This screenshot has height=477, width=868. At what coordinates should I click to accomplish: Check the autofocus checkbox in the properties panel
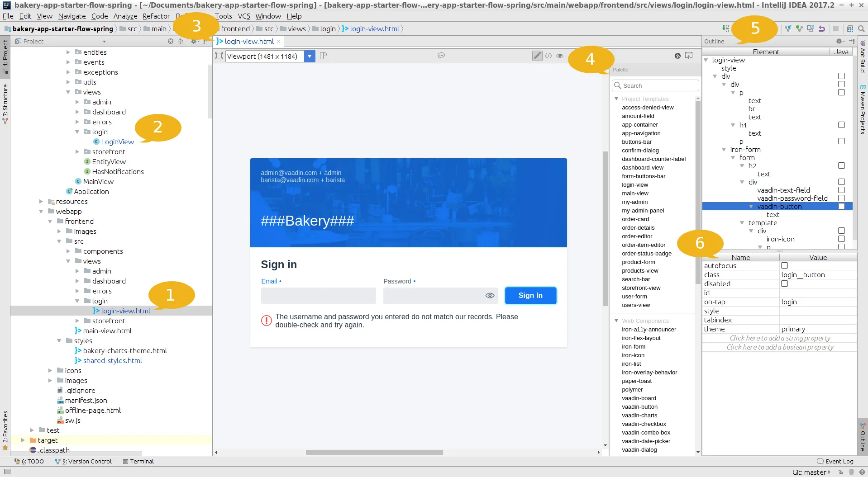pyautogui.click(x=785, y=265)
